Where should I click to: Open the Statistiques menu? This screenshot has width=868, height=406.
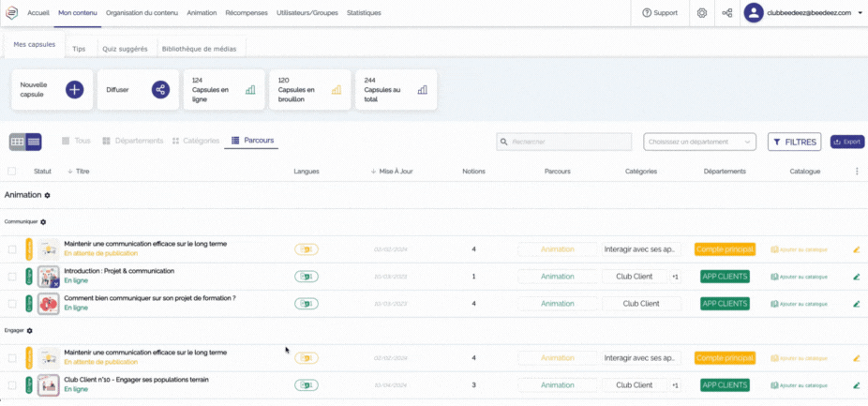[364, 13]
